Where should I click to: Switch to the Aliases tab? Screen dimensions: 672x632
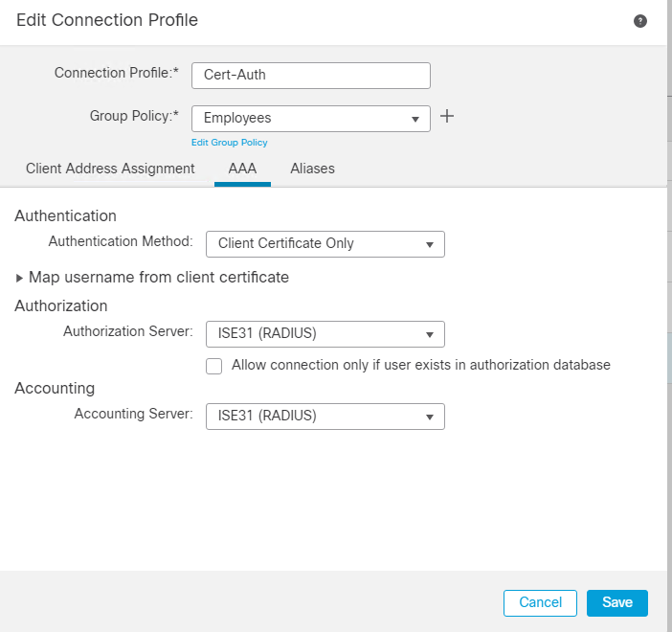point(312,169)
